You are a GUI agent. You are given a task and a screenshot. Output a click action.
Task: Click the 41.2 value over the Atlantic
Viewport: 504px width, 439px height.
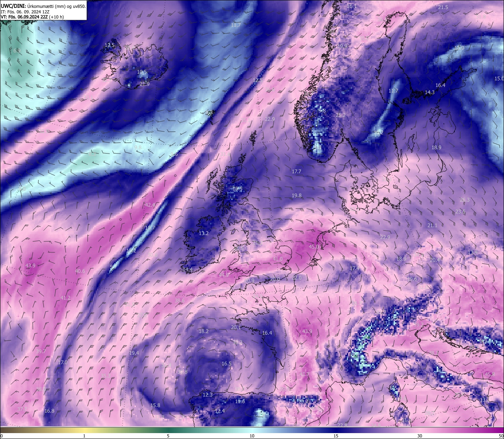pos(65,298)
